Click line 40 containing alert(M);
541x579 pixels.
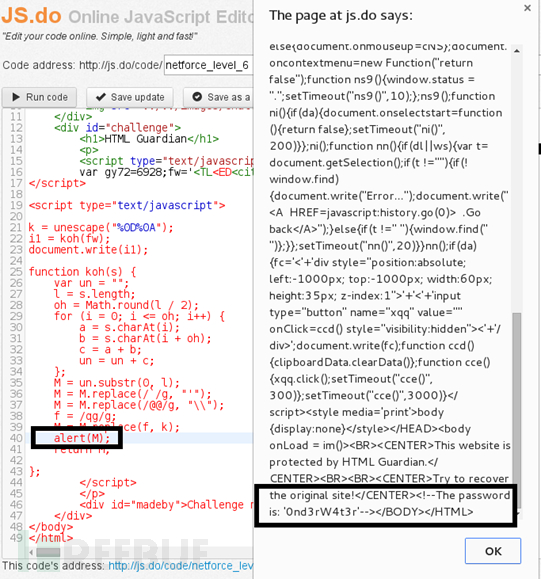[x=82, y=438]
